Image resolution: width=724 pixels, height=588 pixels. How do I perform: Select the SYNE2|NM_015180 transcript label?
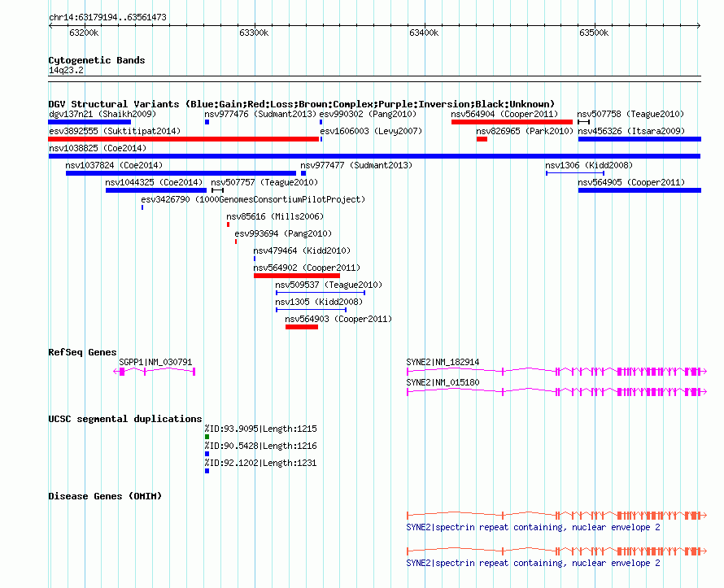click(x=443, y=382)
